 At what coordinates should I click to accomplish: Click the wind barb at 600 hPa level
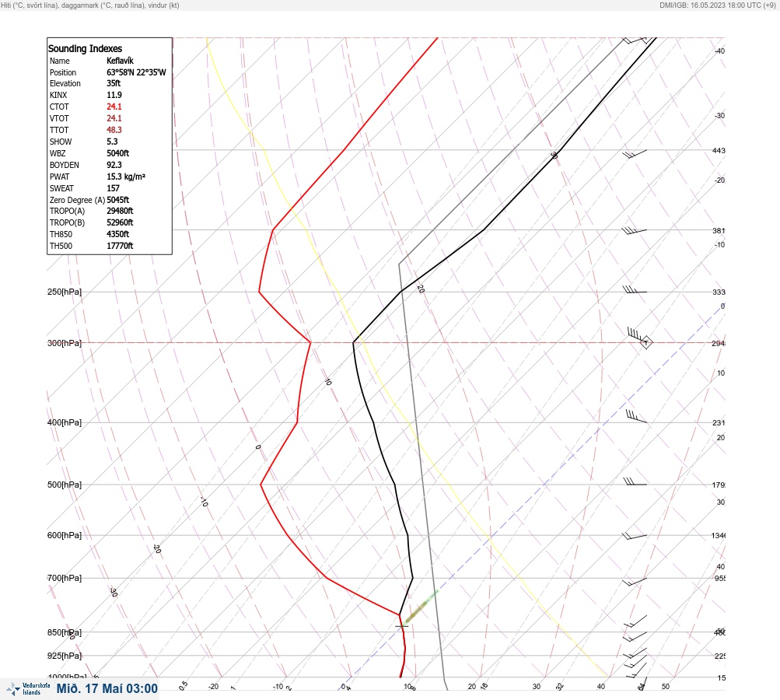pyautogui.click(x=635, y=536)
